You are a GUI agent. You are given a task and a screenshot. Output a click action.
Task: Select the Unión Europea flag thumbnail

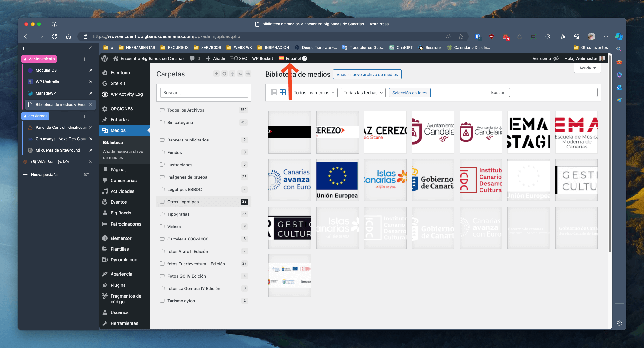pos(337,180)
